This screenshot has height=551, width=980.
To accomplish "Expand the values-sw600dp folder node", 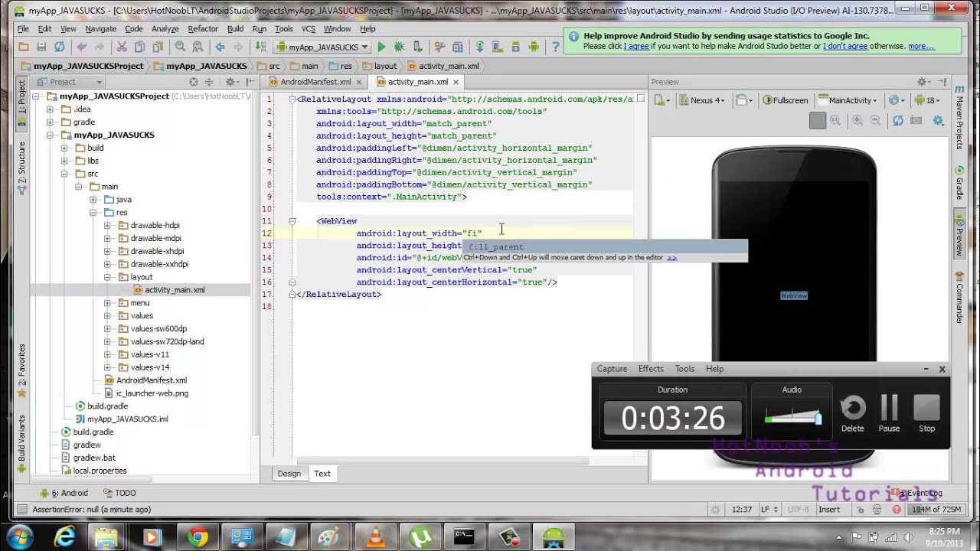I will (x=107, y=329).
